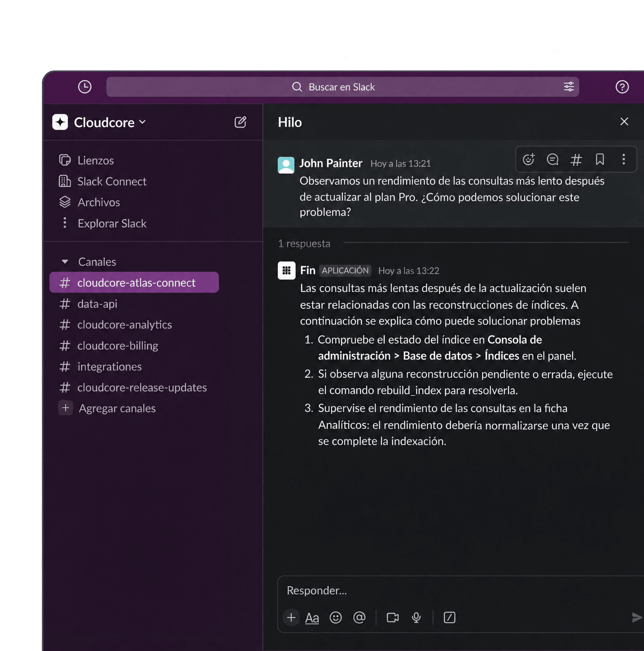The height and width of the screenshot is (651, 644).
Task: Collapse the Canales section
Action: coord(65,262)
